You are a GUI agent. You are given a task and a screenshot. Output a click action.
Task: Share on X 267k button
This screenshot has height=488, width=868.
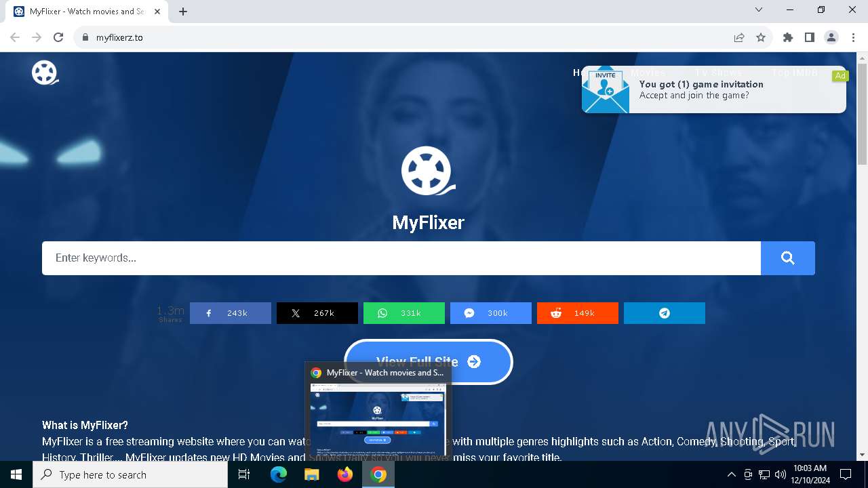tap(317, 313)
